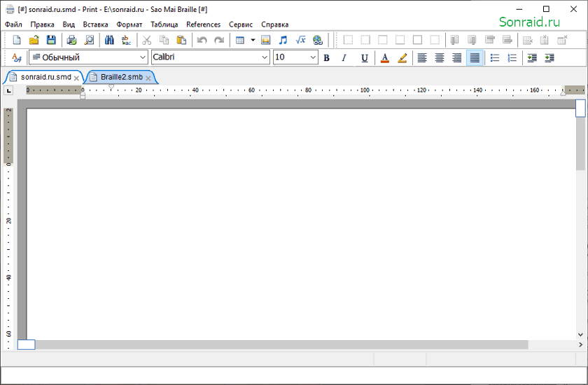The height and width of the screenshot is (385, 588).
Task: Toggle Italic formatting
Action: (344, 57)
